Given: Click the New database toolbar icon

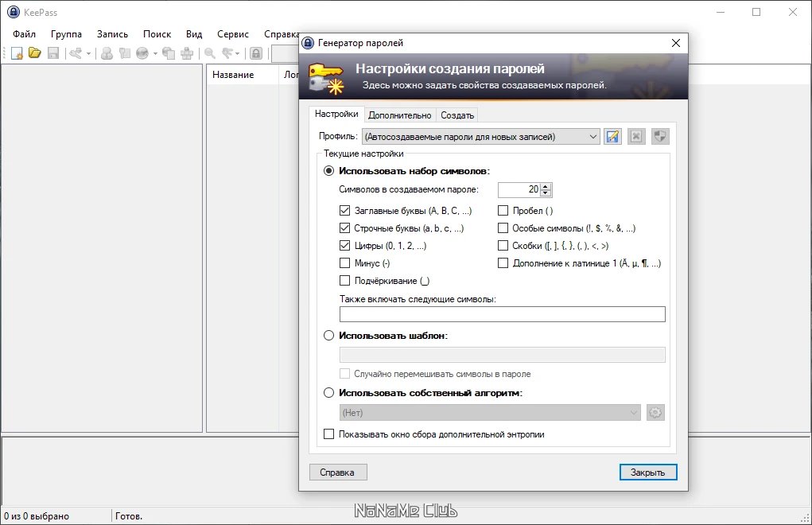Looking at the screenshot, I should click(17, 53).
